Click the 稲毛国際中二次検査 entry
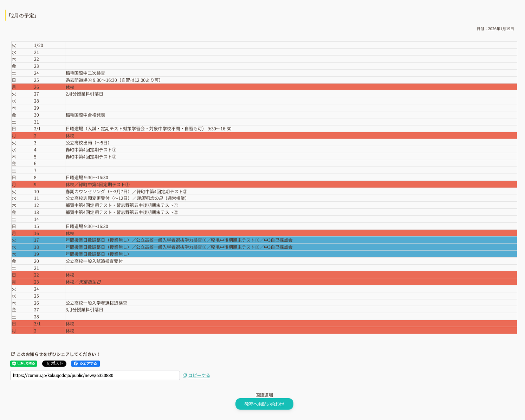The width and height of the screenshot is (525, 420). (85, 73)
